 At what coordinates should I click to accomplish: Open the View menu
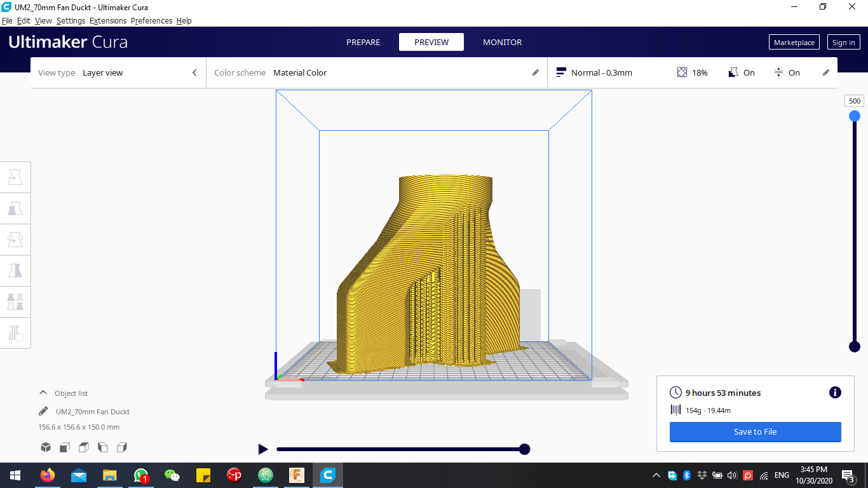43,20
